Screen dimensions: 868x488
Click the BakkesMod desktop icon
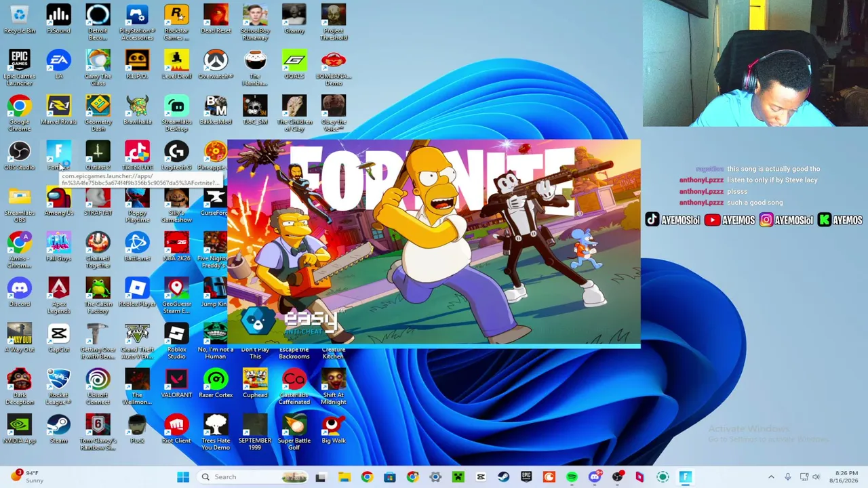pos(216,110)
